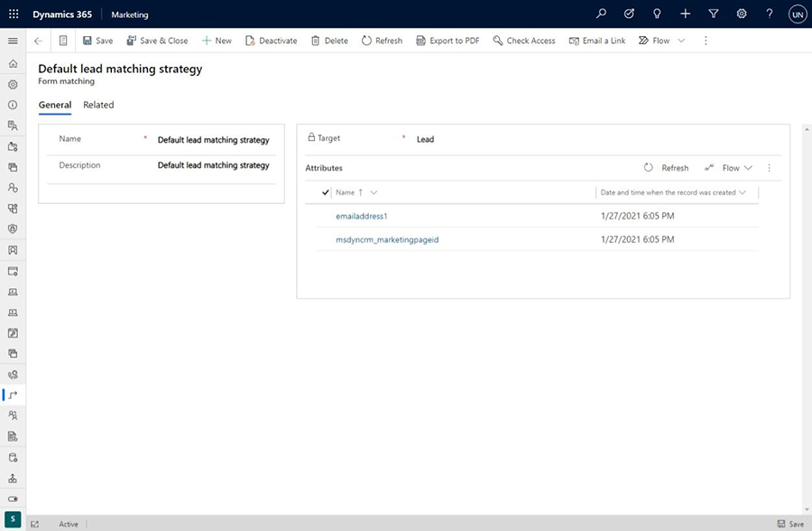Deactivate this matching strategy

(x=272, y=41)
